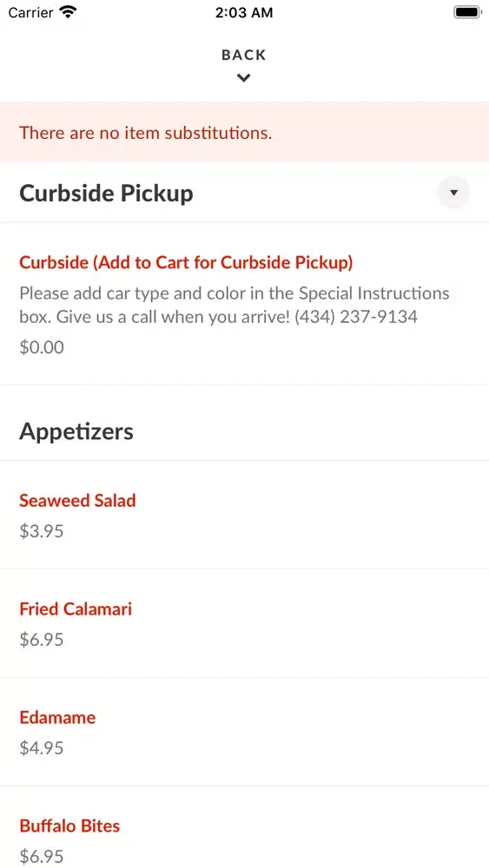Tap the Fried Calamari $6.95 price
Screen dimensions: 489x868
pyautogui.click(x=42, y=640)
